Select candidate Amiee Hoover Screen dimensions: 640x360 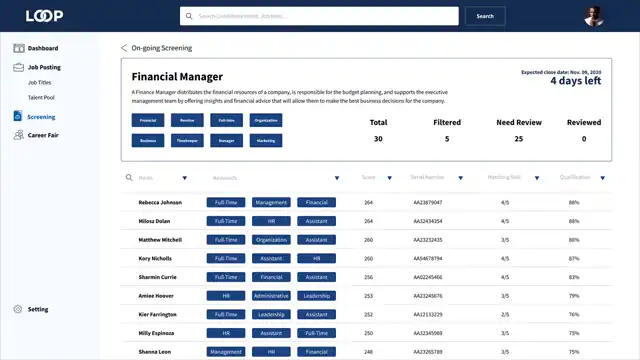(x=156, y=296)
